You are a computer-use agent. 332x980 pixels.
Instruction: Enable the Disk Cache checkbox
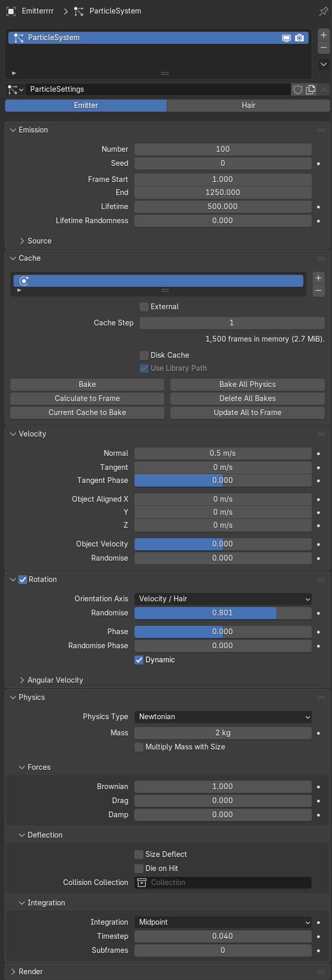(144, 355)
